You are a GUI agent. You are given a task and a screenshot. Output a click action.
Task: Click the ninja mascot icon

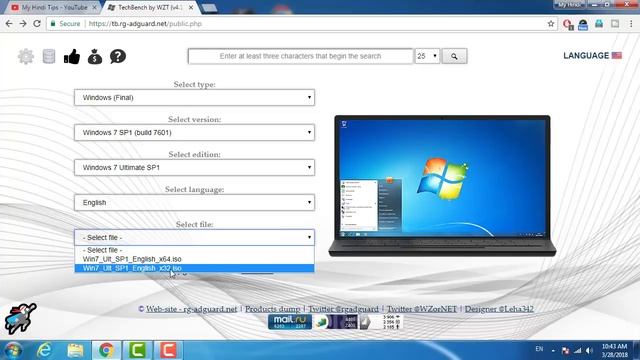20,319
